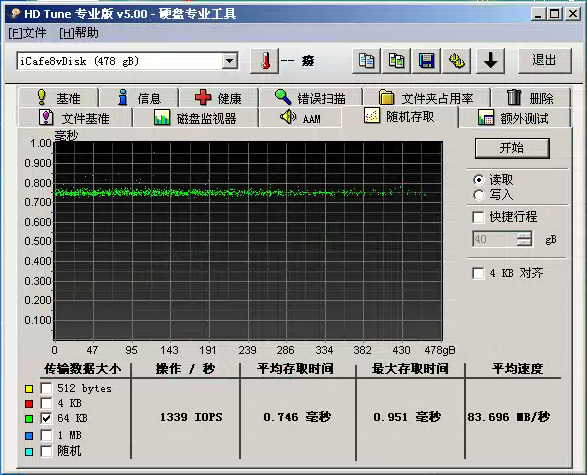587x475 pixels.
Task: Enable the 快捷行程 checkbox
Action: (478, 217)
